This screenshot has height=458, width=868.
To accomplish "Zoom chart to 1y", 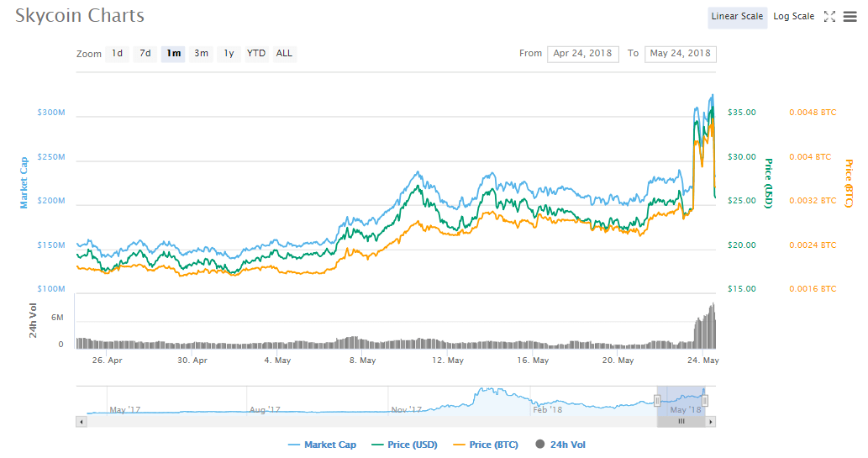I will (x=229, y=54).
